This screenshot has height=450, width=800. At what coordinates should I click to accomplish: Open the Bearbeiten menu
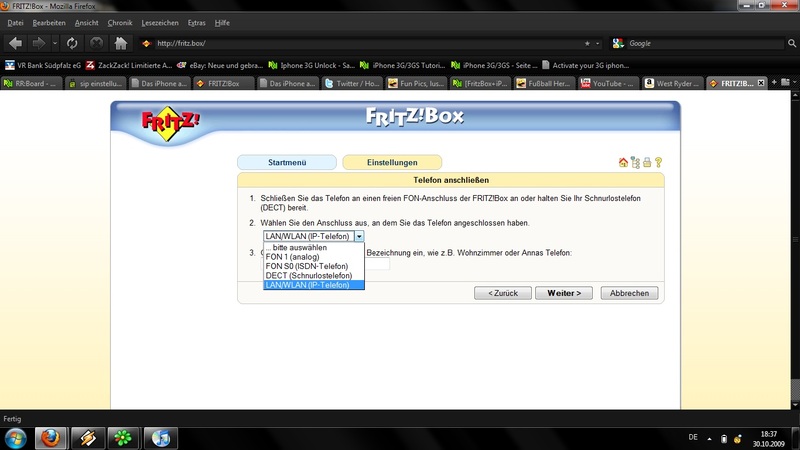pos(49,23)
